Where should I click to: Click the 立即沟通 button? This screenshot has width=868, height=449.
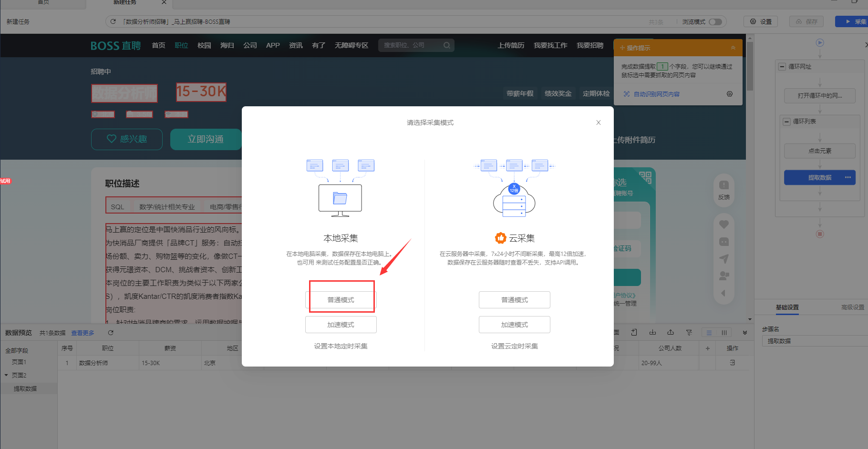[x=206, y=139]
